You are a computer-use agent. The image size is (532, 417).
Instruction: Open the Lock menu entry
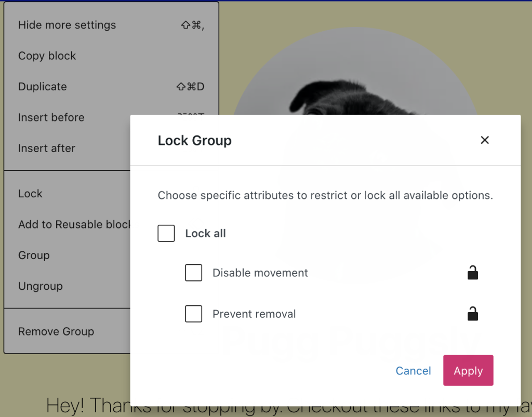pyautogui.click(x=30, y=194)
